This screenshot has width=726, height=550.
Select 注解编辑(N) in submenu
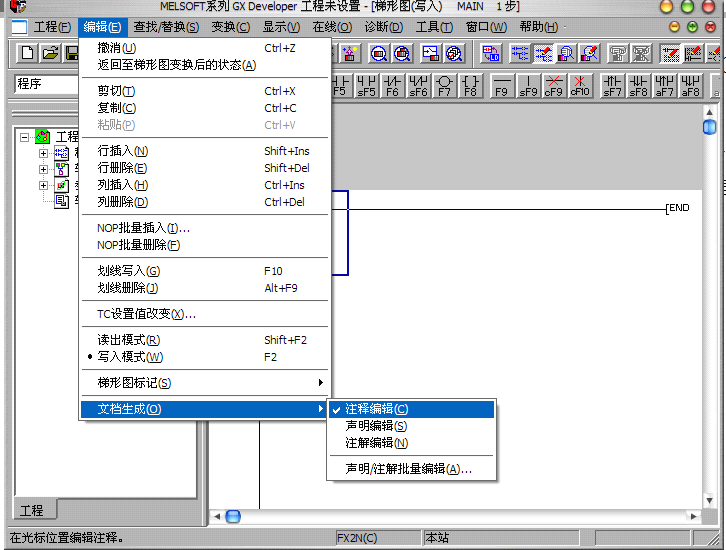tap(411, 443)
